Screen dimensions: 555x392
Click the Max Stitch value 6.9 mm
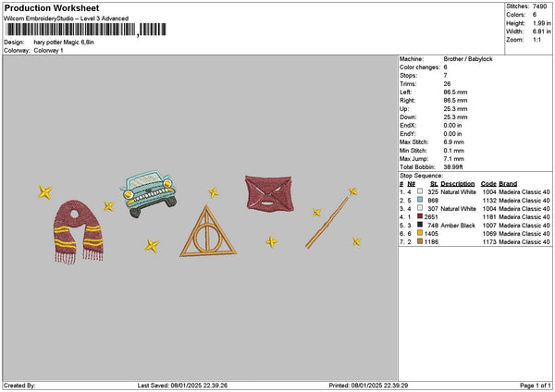(x=454, y=142)
